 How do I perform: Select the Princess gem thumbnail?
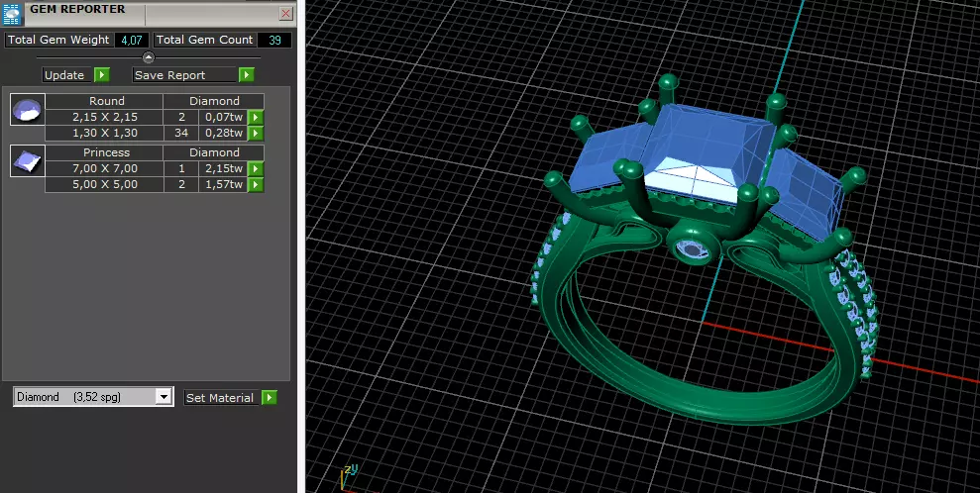point(28,161)
